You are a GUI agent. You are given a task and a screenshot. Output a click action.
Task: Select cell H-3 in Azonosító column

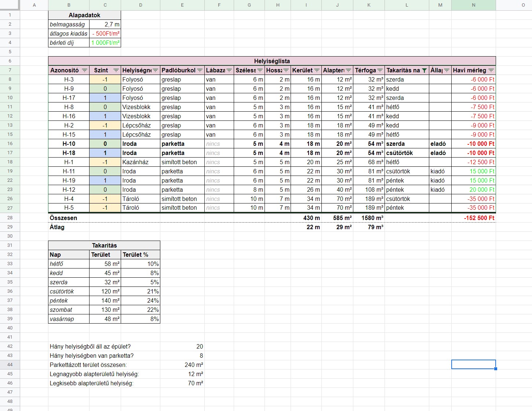(x=69, y=79)
